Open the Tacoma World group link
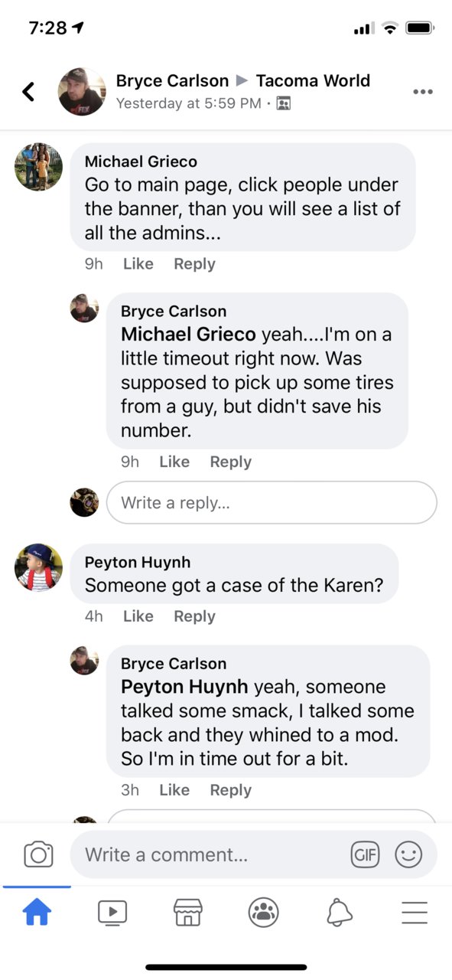Screen dimensions: 452x980 (x=313, y=80)
